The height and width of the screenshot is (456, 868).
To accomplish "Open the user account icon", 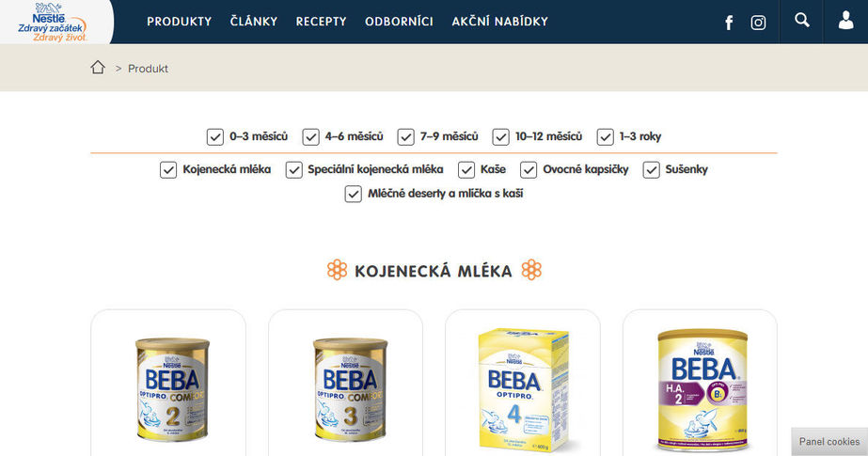I will tap(845, 21).
